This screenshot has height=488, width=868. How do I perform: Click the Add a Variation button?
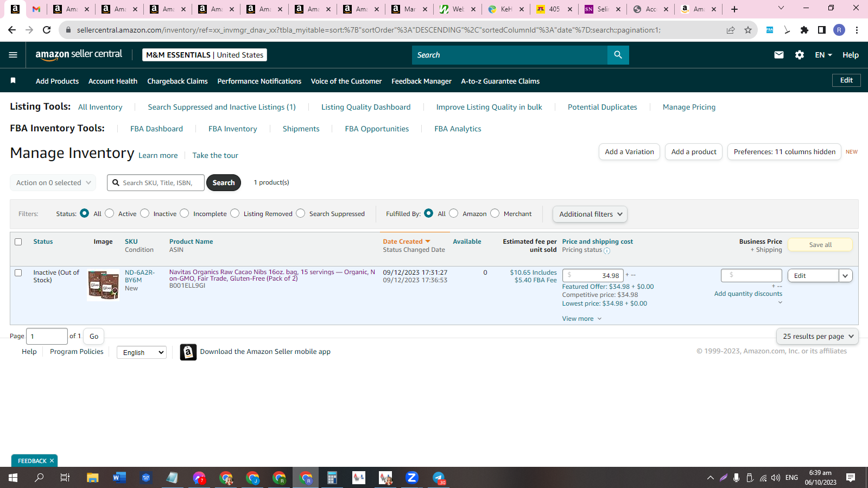point(629,152)
